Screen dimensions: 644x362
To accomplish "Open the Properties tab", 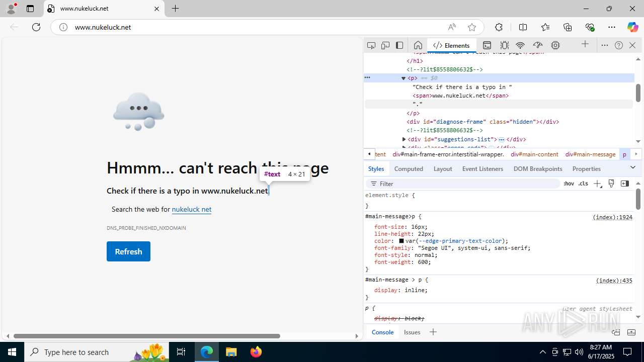I will click(x=586, y=169).
